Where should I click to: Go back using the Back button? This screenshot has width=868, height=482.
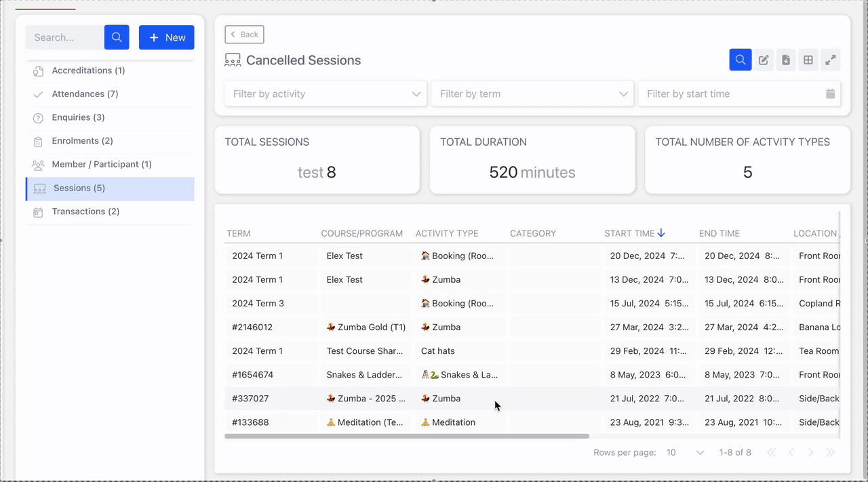click(244, 35)
